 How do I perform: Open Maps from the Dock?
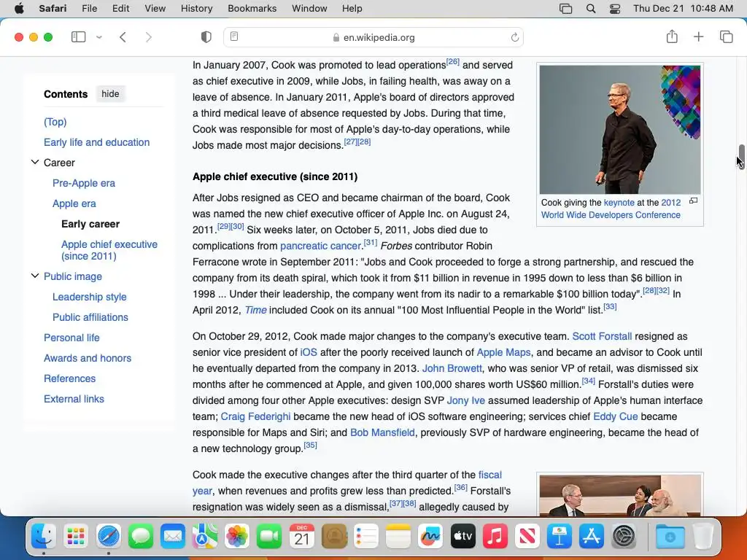click(x=205, y=537)
